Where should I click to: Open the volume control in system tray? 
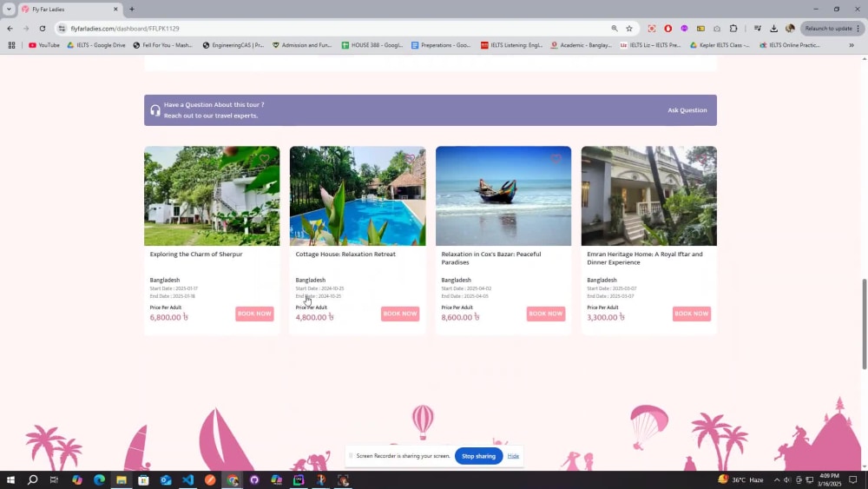point(787,480)
